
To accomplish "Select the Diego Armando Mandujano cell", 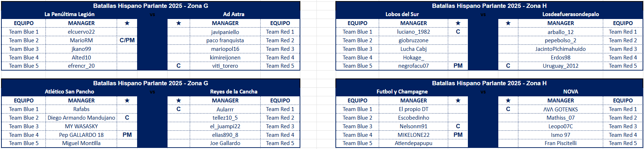I will [81, 118].
